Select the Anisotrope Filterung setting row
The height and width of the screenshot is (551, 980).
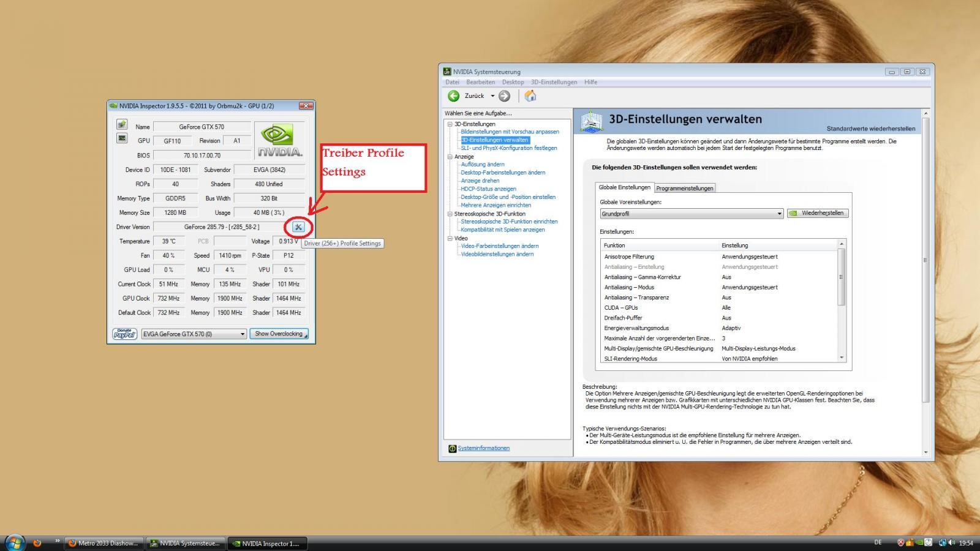click(719, 257)
